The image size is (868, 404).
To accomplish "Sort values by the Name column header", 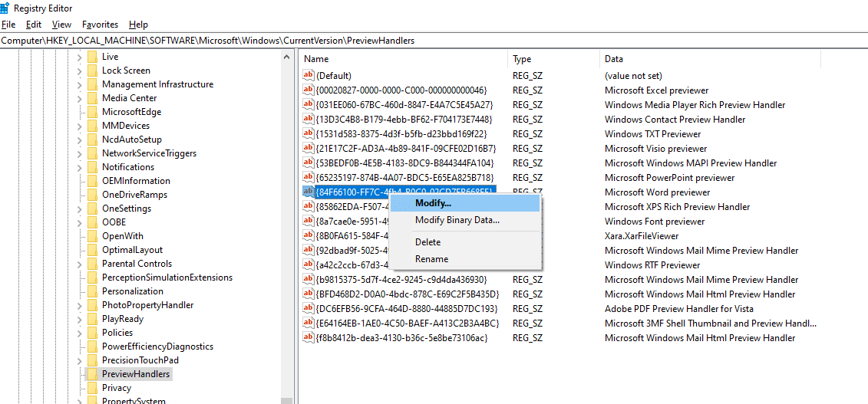I will (403, 58).
